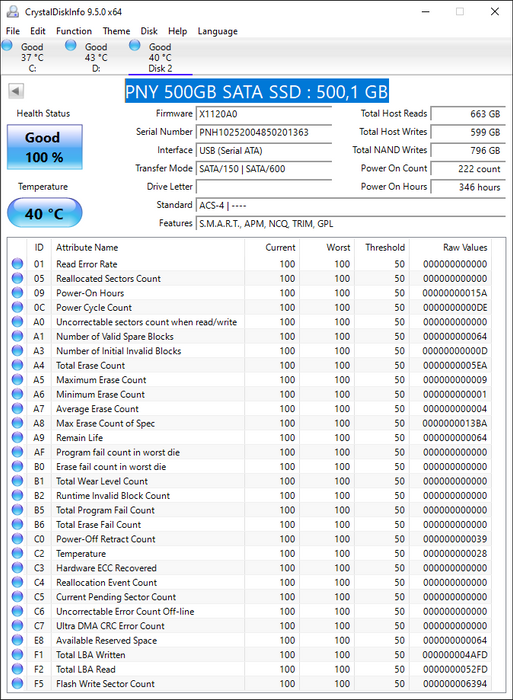Image resolution: width=513 pixels, height=700 pixels.
Task: Select the D: drive status orb
Action: coord(71,45)
